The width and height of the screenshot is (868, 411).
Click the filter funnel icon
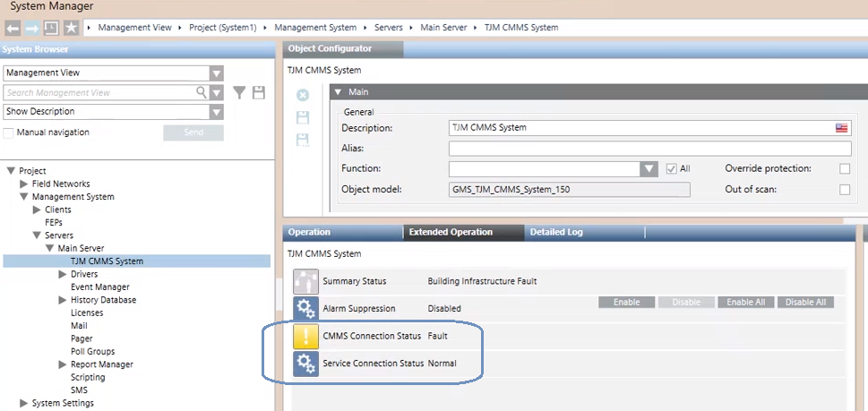[x=239, y=92]
